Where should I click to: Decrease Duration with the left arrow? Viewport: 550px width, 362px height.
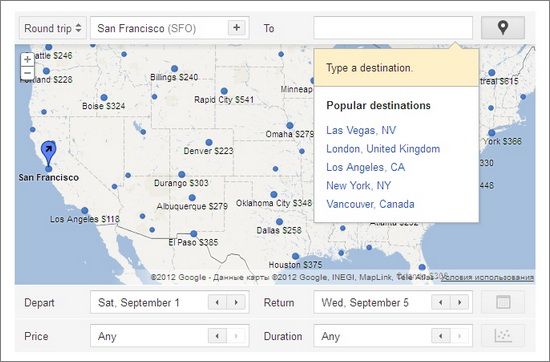[x=441, y=336]
